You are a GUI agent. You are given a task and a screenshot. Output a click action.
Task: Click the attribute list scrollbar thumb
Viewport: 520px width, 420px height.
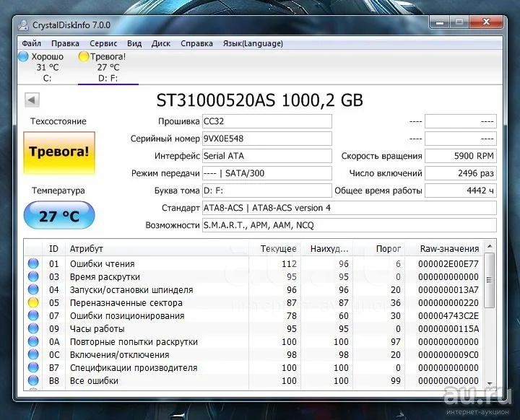(x=490, y=280)
